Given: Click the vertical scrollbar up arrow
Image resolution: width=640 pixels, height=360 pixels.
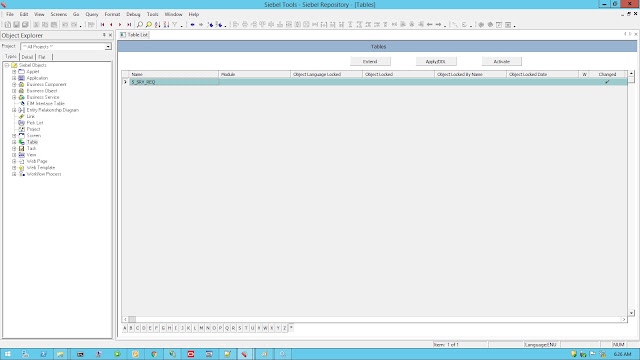Looking at the screenshot, I should [631, 73].
